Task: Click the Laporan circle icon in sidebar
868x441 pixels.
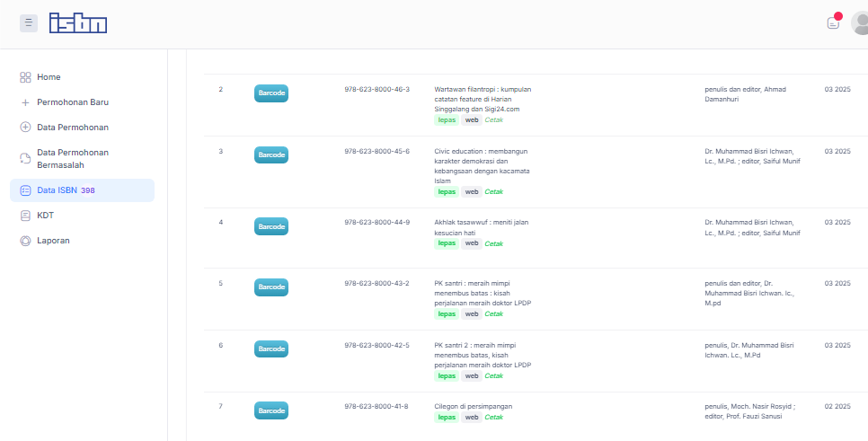Action: click(25, 241)
